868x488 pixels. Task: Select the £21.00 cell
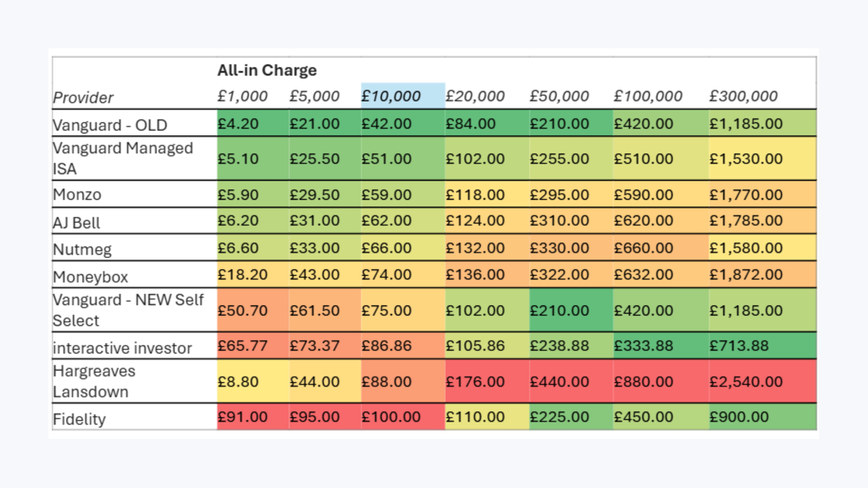coord(325,124)
